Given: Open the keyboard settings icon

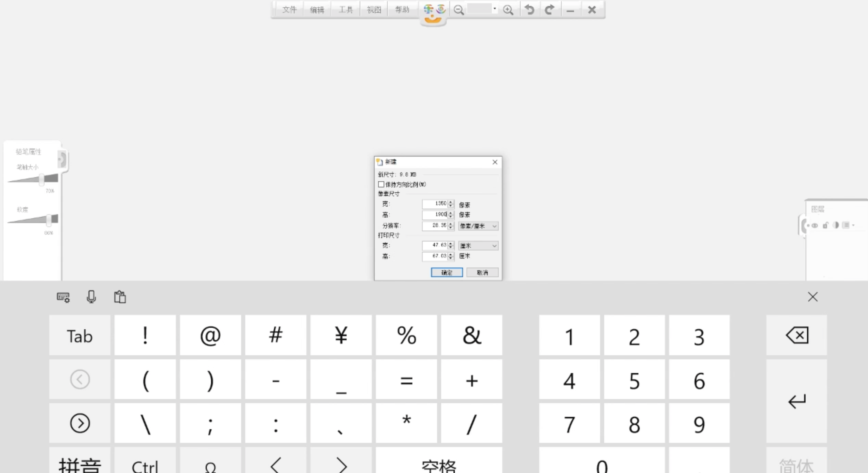Looking at the screenshot, I should [x=63, y=297].
